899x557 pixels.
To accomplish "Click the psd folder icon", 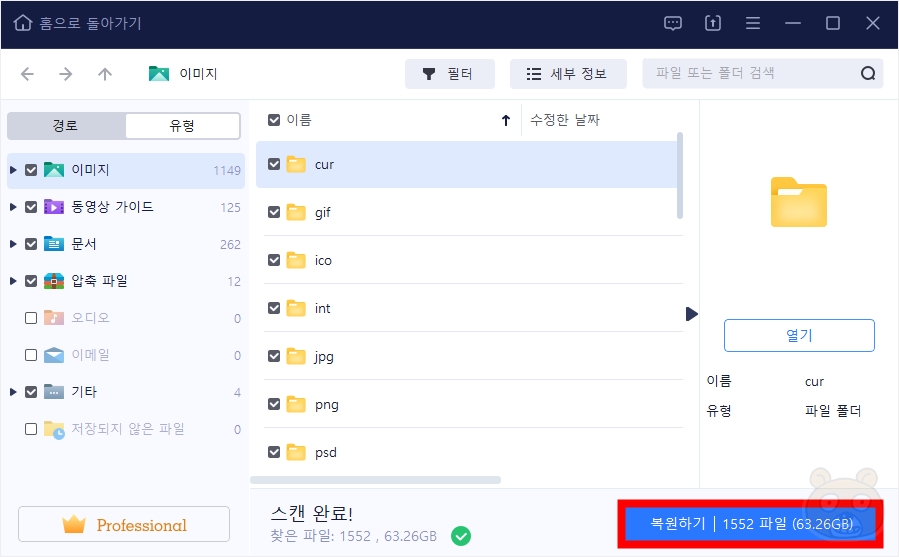I will point(296,453).
